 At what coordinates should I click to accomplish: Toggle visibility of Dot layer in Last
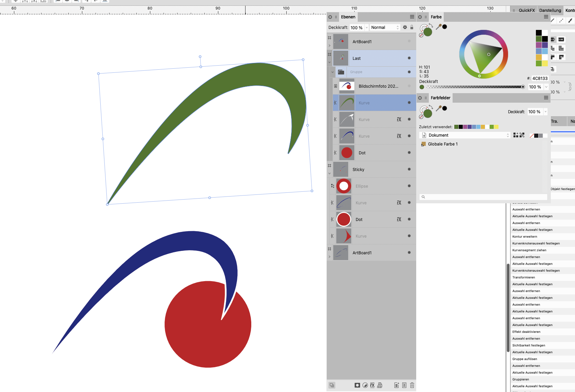click(409, 153)
